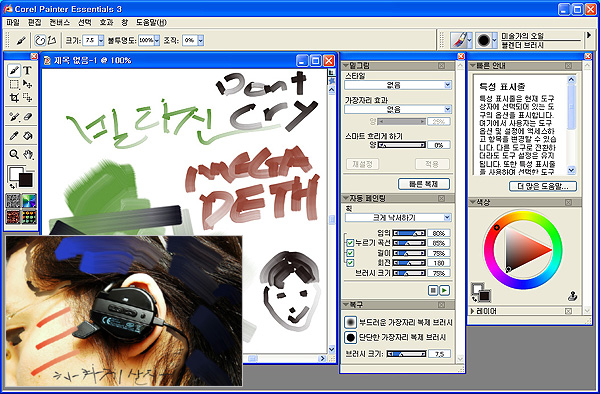Open the brush selector bar flyout arrow

pos(589,36)
